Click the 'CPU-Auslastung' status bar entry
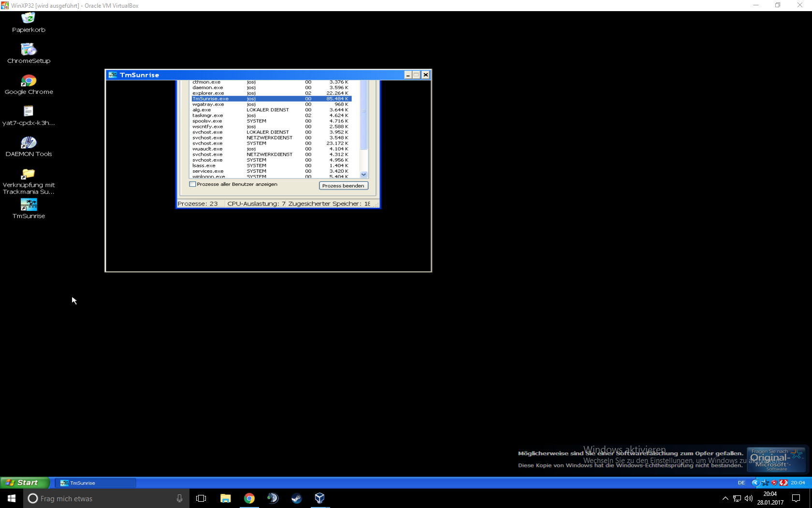 (x=256, y=204)
